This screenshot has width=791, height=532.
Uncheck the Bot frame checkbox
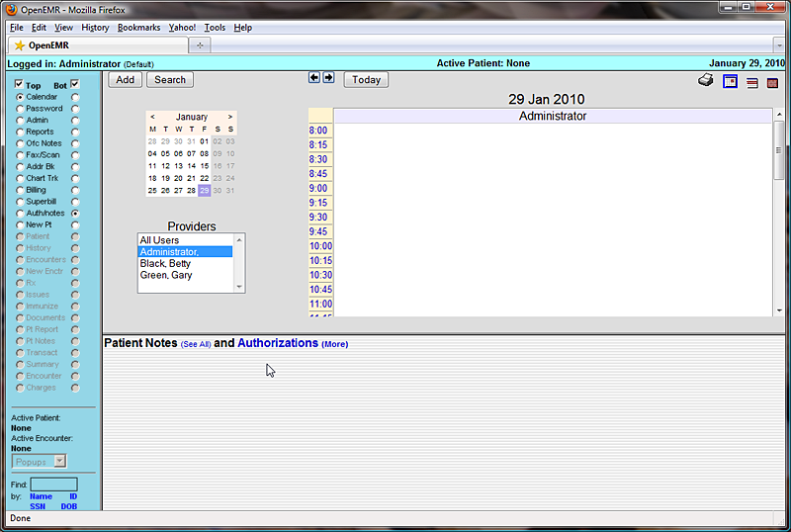75,84
